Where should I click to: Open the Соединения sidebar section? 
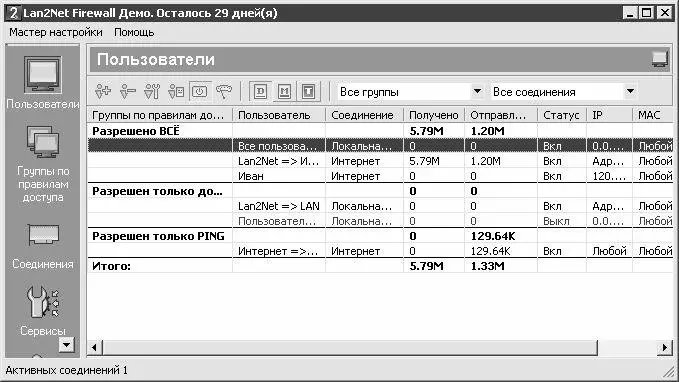click(42, 246)
